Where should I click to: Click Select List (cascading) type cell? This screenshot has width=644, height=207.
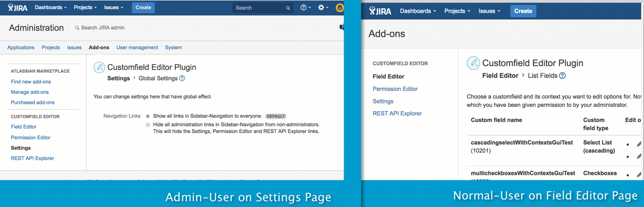pos(599,147)
